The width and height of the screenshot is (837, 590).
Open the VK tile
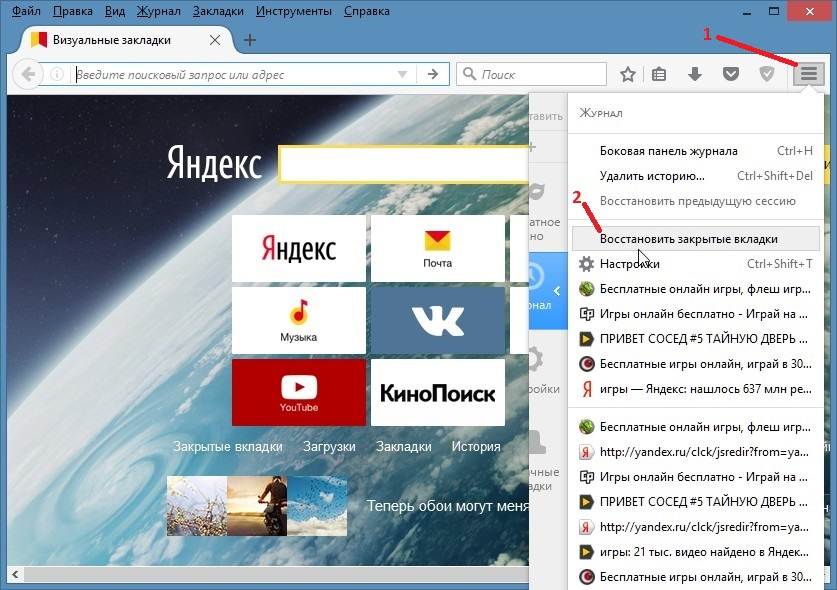438,320
